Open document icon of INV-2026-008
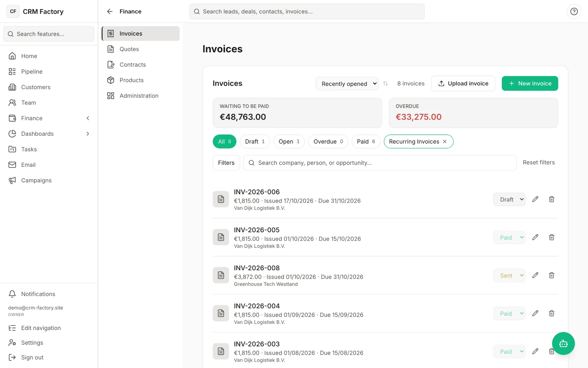The width and height of the screenshot is (588, 368). coord(221,275)
